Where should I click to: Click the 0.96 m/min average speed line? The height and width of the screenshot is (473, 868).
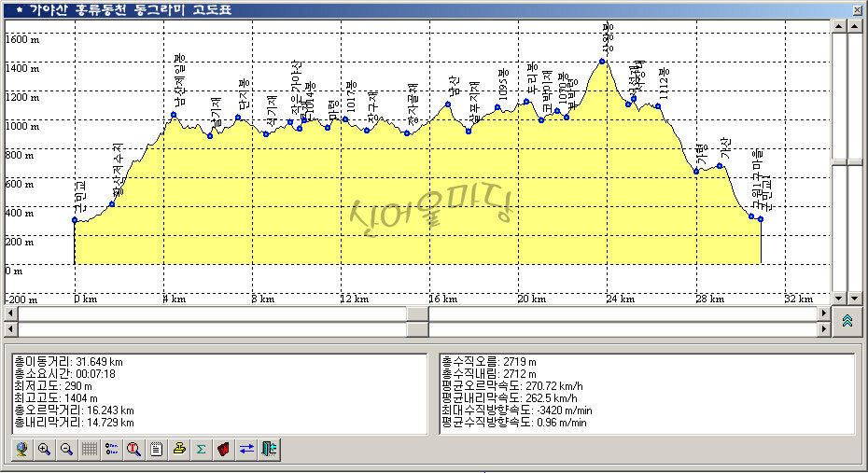513,423
